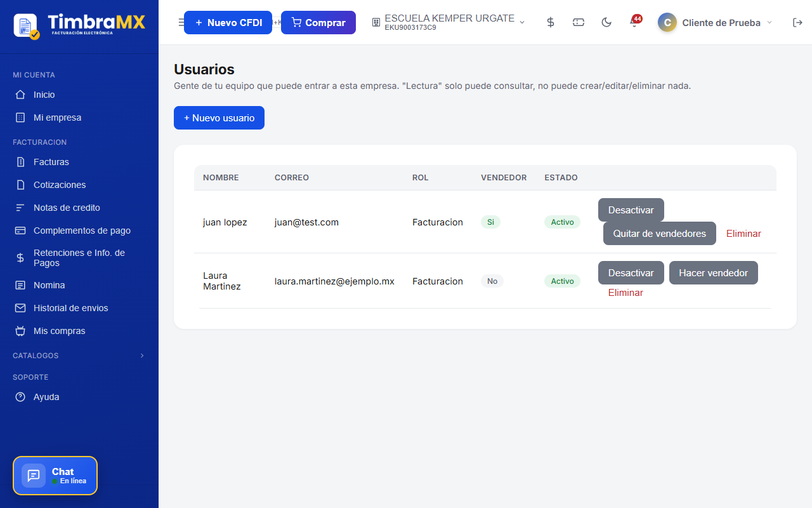The image size is (812, 508).
Task: Click the Notas de credito icon
Action: (20, 208)
